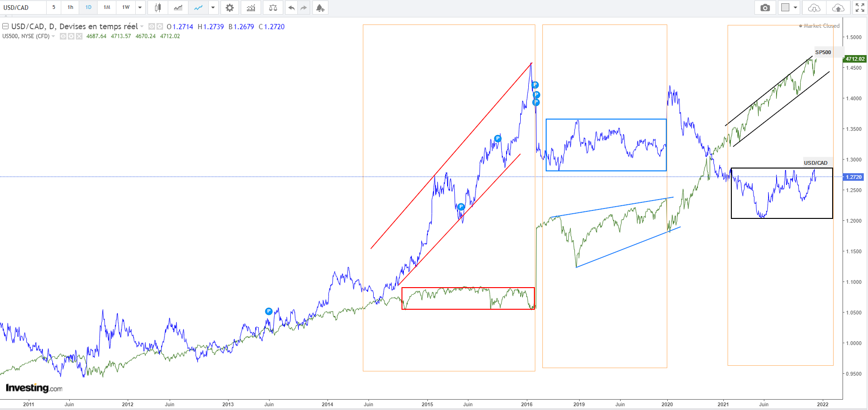Click the 1.0000 price axis label
This screenshot has height=410, width=868.
pyautogui.click(x=854, y=343)
